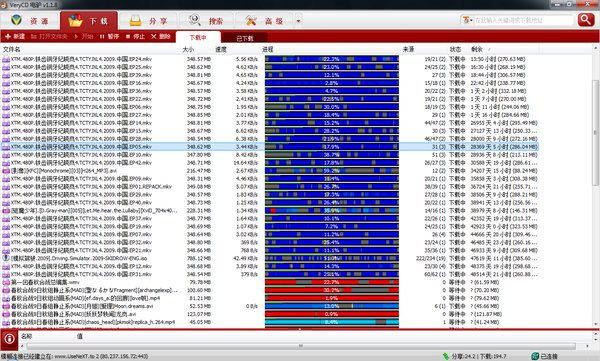This screenshot has height=361, width=600.
Task: Focus the keyword or download link search field
Action: click(523, 20)
